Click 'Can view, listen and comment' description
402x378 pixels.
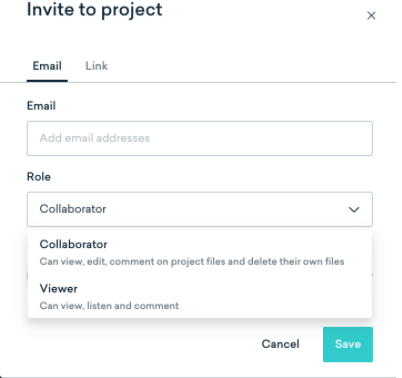pos(109,306)
